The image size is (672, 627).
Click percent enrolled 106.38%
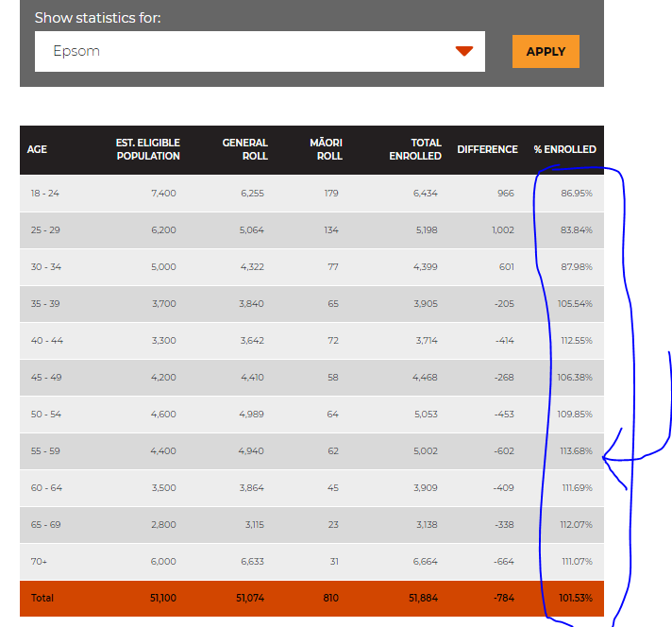pos(575,378)
